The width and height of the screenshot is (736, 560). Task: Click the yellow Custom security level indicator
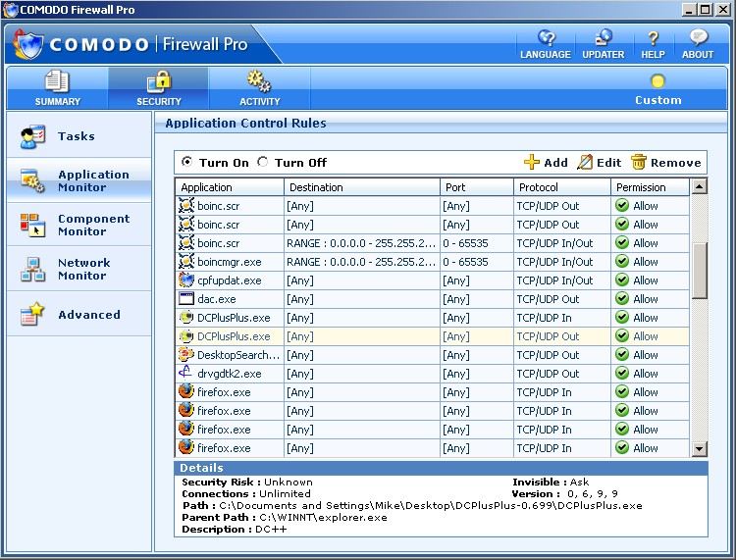pyautogui.click(x=658, y=81)
